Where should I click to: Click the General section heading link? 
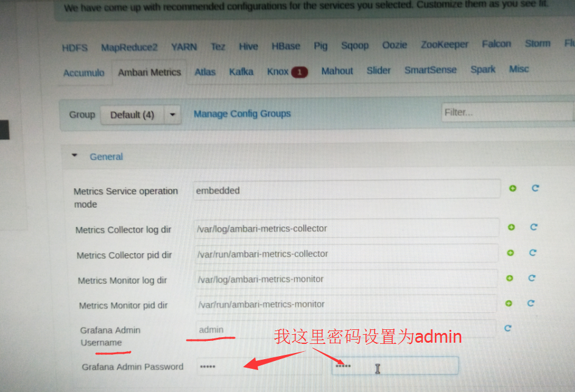pos(107,157)
